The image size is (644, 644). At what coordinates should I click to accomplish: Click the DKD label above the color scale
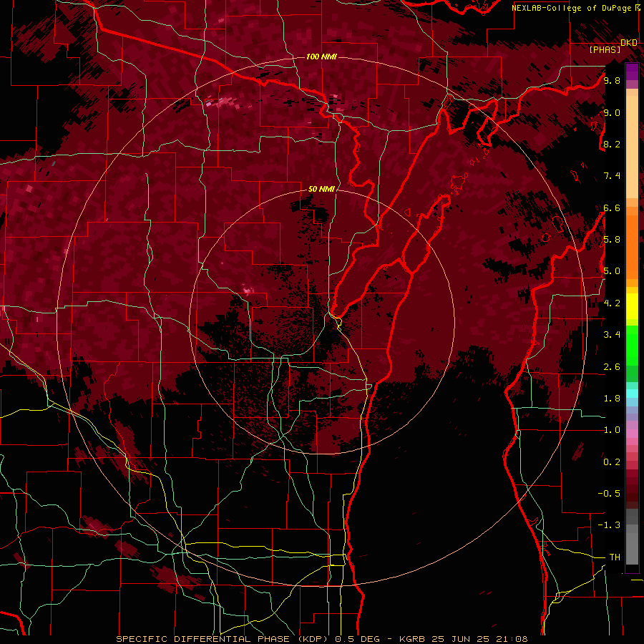click(629, 43)
